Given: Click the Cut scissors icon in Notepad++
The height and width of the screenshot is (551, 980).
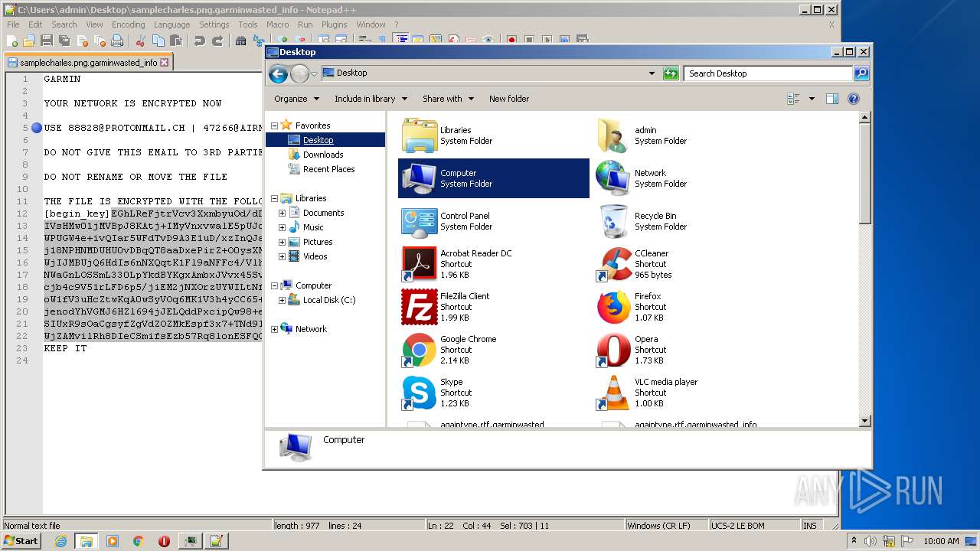Looking at the screenshot, I should coord(140,41).
